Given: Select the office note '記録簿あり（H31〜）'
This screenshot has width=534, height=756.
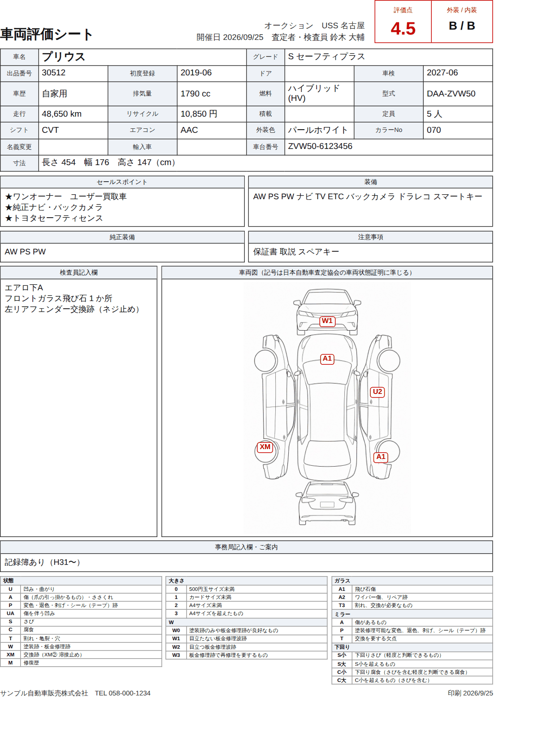Looking at the screenshot, I should click(x=44, y=562).
